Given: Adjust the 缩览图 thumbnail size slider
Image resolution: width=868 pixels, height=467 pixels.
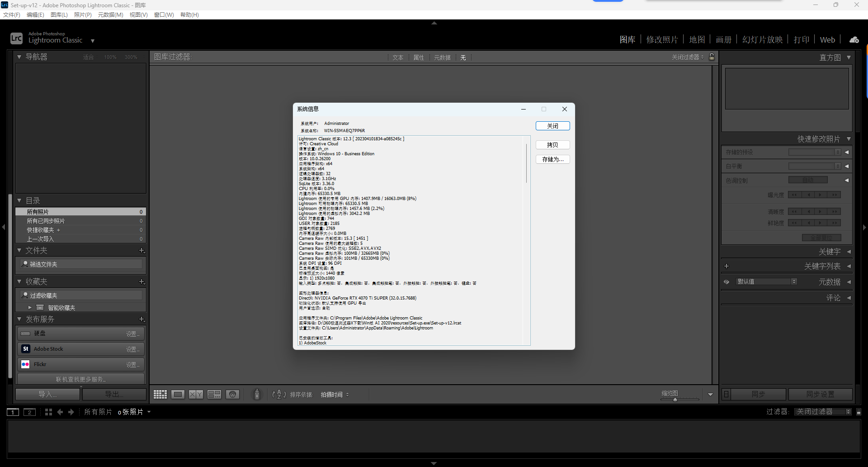Looking at the screenshot, I should click(x=675, y=400).
